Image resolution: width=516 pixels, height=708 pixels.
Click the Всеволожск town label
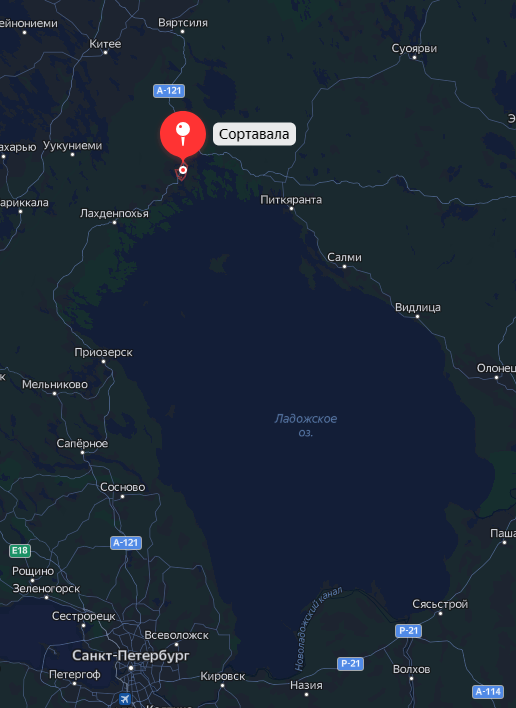click(177, 635)
